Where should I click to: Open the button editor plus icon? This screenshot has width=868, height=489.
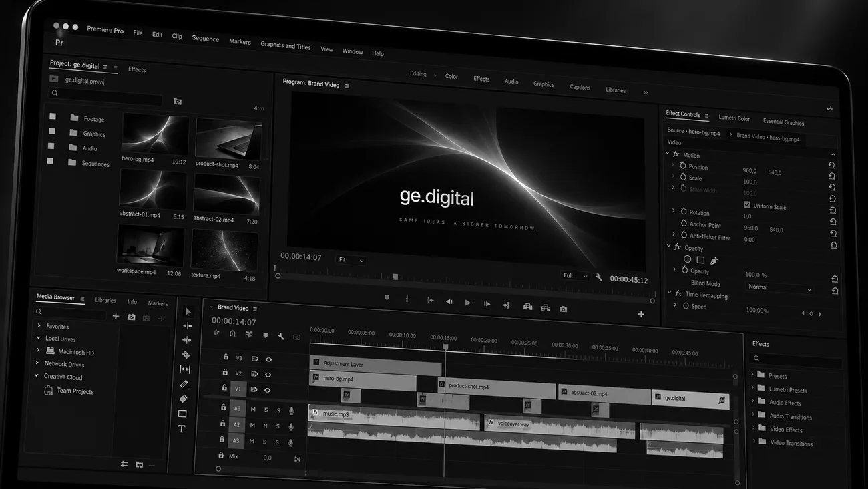click(641, 314)
